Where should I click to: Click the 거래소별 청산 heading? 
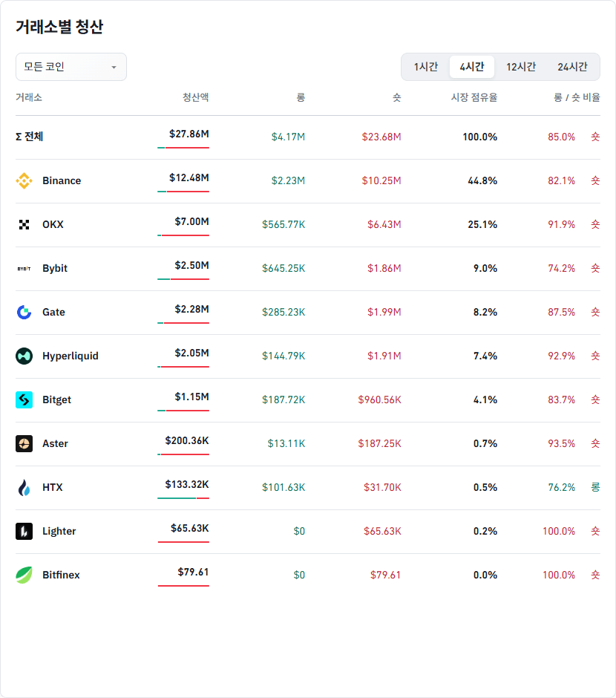59,27
